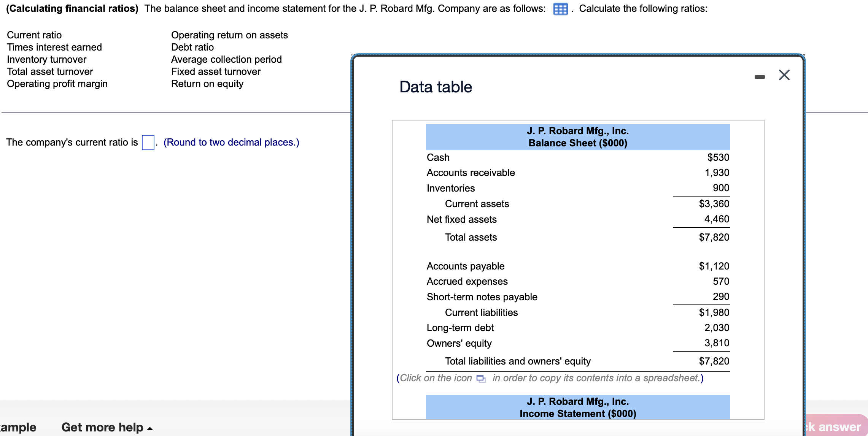Screen dimensions: 868x436
Task: Click the Current liabilities value $1,980
Action: 714,312
